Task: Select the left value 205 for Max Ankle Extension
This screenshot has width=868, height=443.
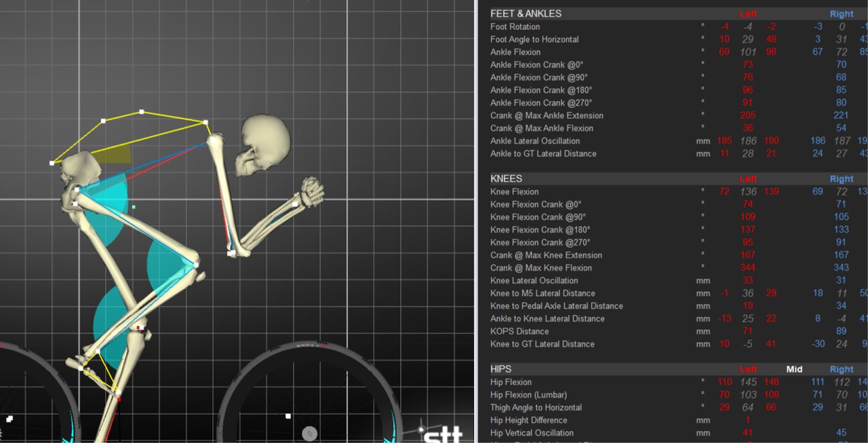Action: [748, 115]
